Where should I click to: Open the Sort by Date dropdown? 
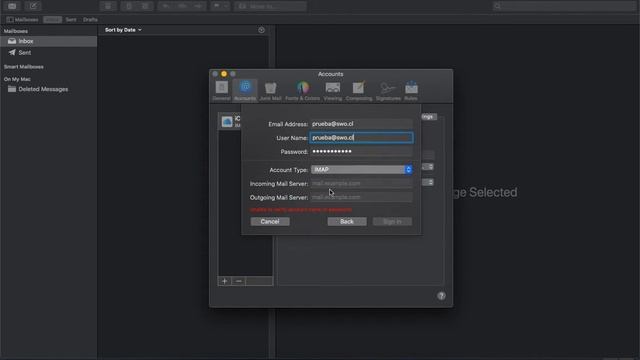(123, 30)
